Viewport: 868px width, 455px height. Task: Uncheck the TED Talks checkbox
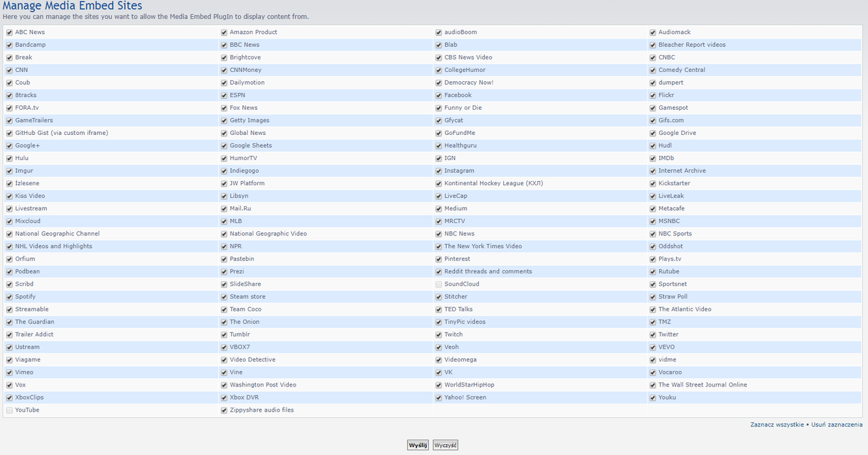[439, 309]
